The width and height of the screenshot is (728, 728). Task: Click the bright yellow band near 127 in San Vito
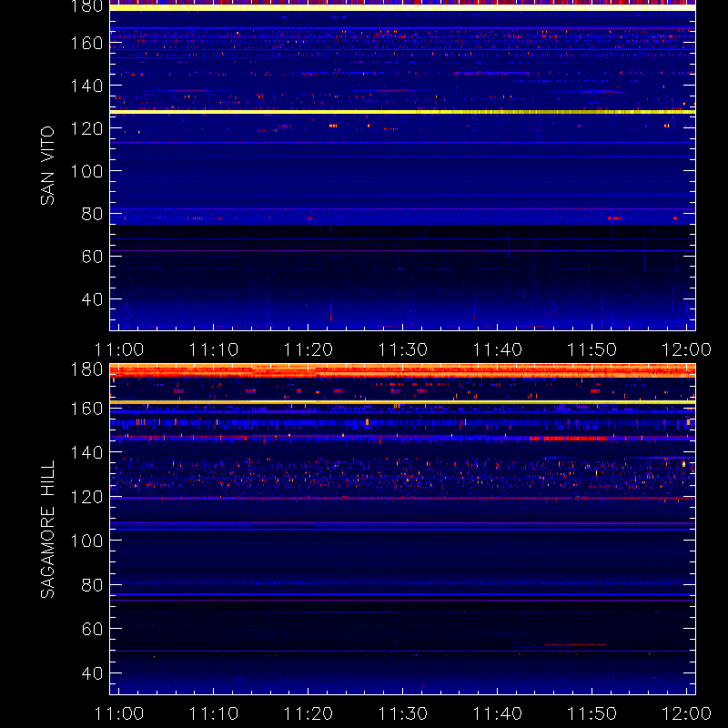[x=402, y=112]
